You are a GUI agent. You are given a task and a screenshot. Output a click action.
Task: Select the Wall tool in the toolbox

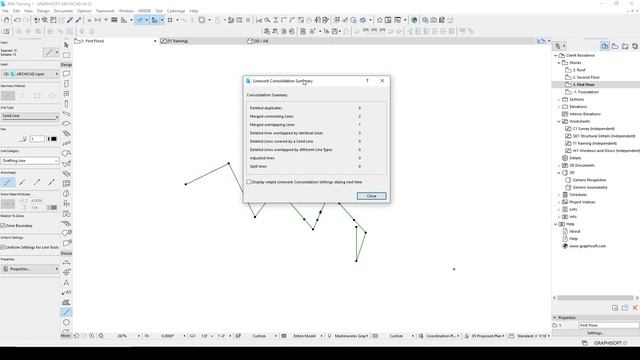[x=66, y=74]
